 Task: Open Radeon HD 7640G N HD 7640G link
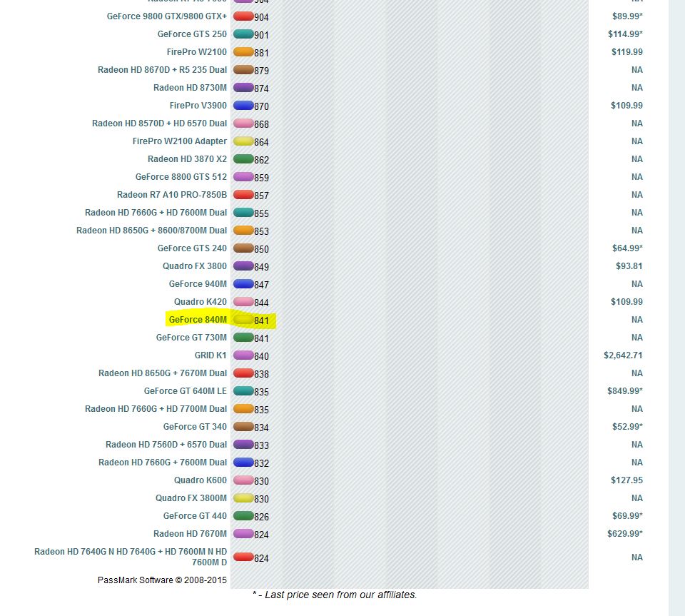(x=131, y=557)
